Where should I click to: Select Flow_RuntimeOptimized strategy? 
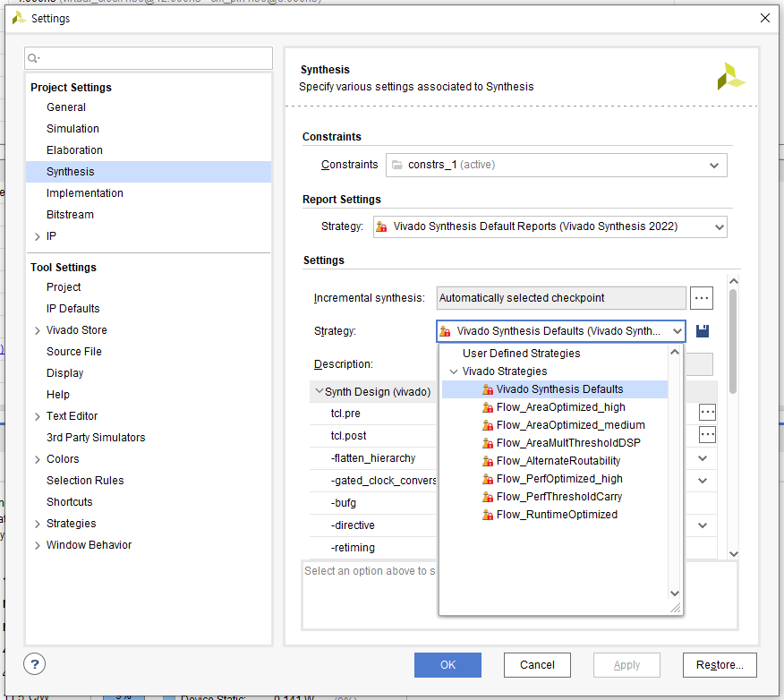point(555,515)
